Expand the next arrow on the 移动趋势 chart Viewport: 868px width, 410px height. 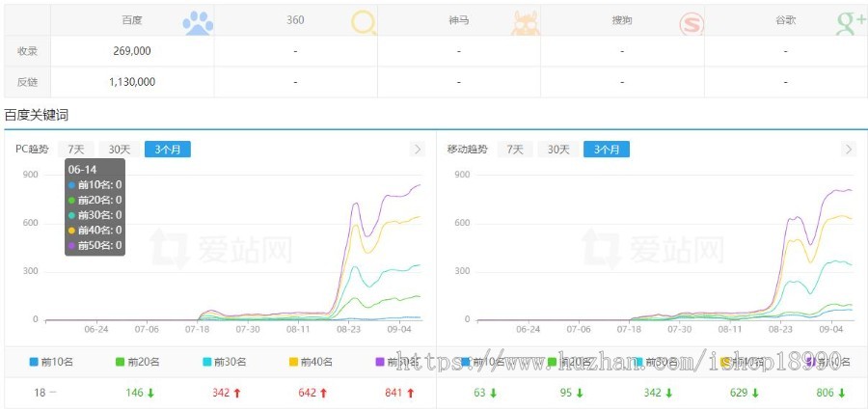(x=849, y=149)
